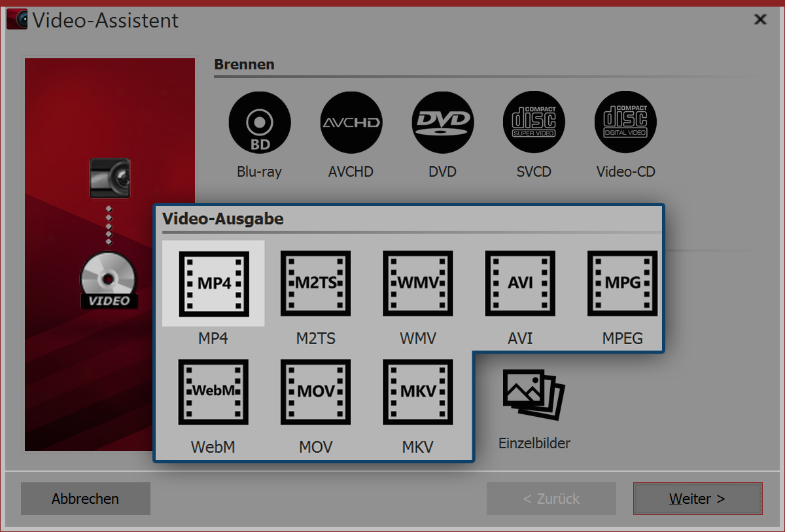
Task: Choose the M2TS video format
Action: [315, 283]
